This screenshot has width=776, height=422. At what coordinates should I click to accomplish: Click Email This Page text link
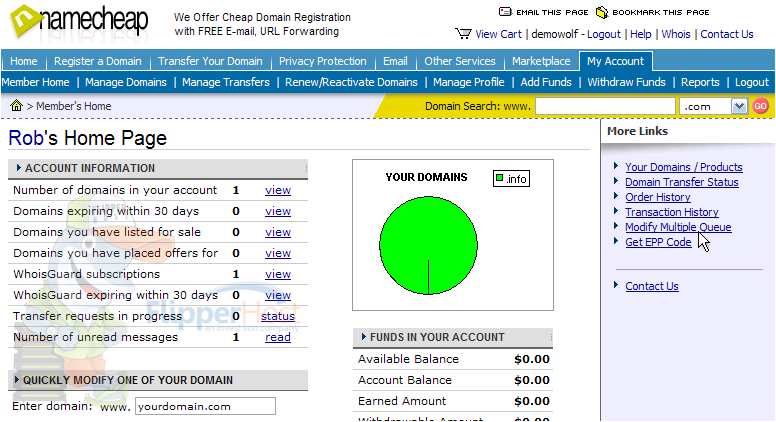point(552,12)
